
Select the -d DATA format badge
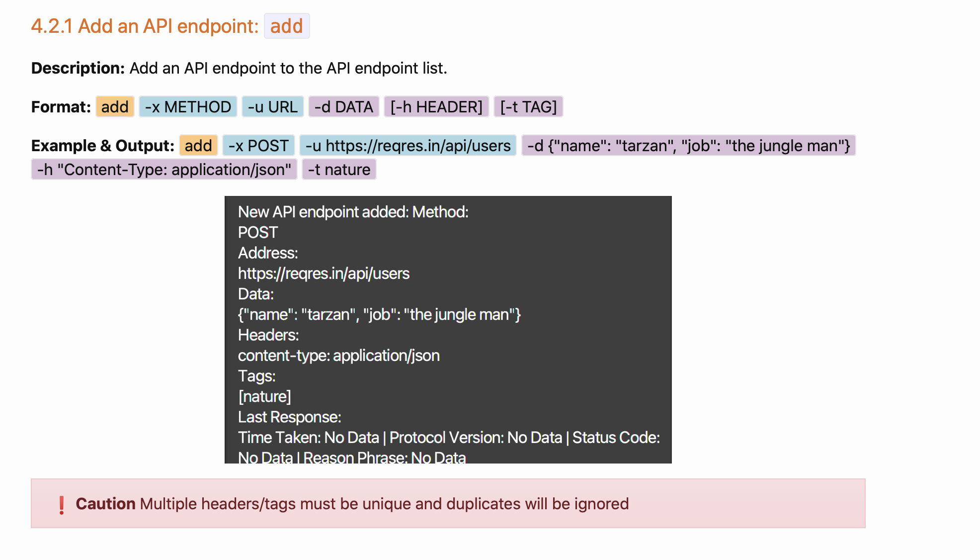[343, 106]
